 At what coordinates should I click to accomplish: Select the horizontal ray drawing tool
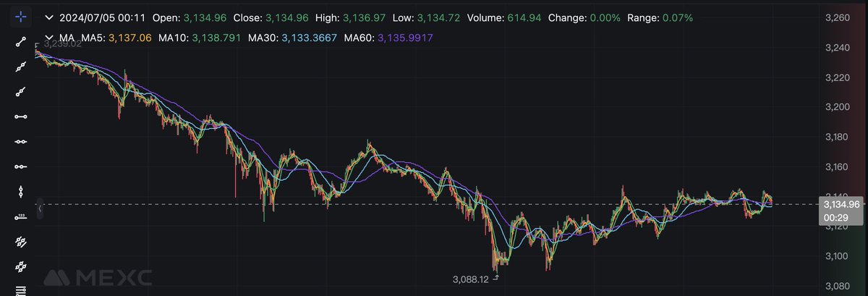tap(21, 166)
